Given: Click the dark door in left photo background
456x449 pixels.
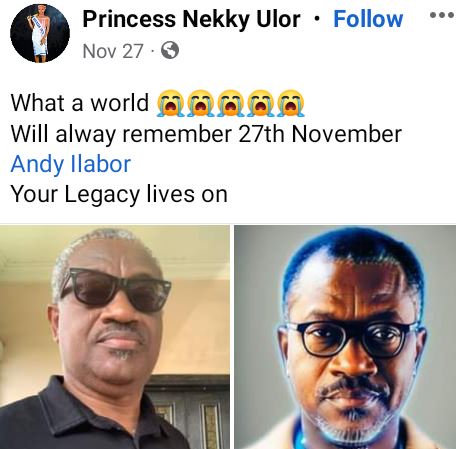Looking at the screenshot, I should click(x=197, y=412).
